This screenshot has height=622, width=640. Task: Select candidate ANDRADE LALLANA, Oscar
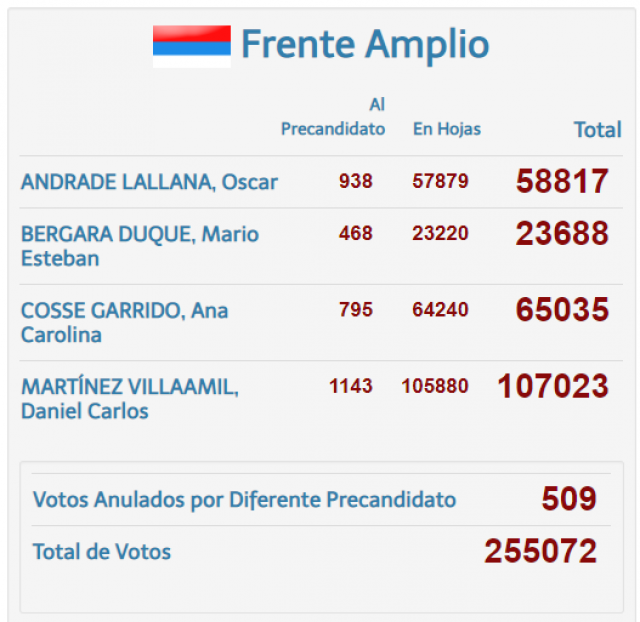[149, 182]
